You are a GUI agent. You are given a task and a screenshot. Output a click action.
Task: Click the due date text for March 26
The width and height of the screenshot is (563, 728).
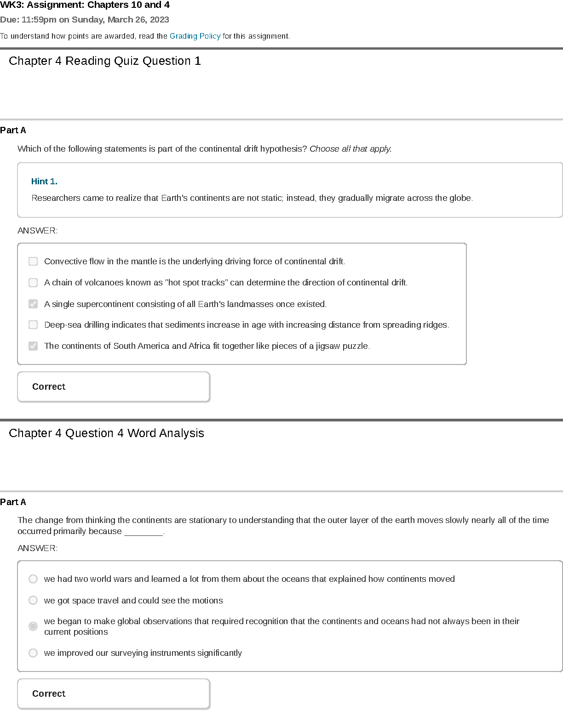(85, 20)
